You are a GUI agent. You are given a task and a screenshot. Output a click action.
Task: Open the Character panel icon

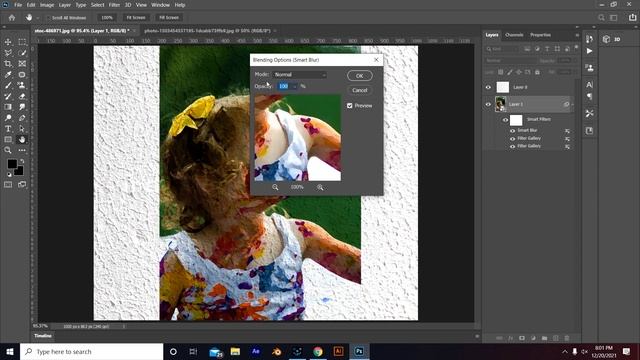(x=589, y=84)
